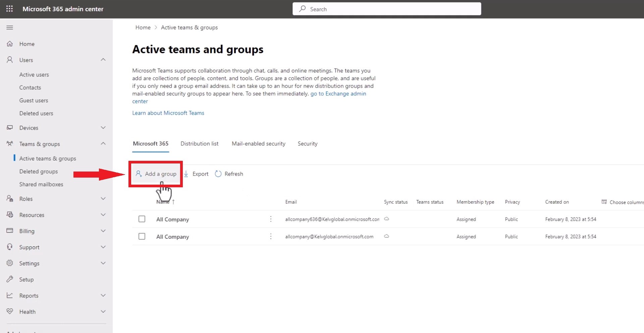Switch to the Distribution list tab
Image resolution: width=644 pixels, height=333 pixels.
[x=199, y=143]
